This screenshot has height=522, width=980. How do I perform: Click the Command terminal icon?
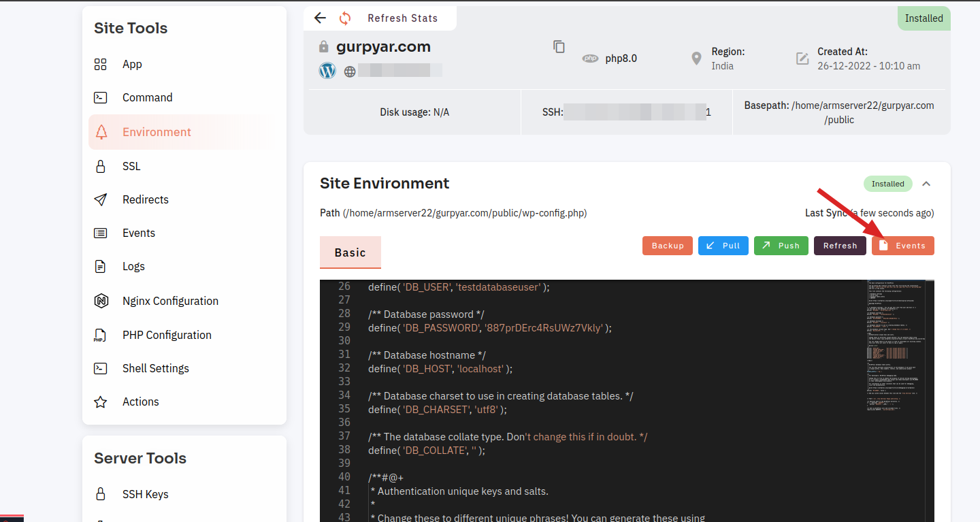coord(101,97)
